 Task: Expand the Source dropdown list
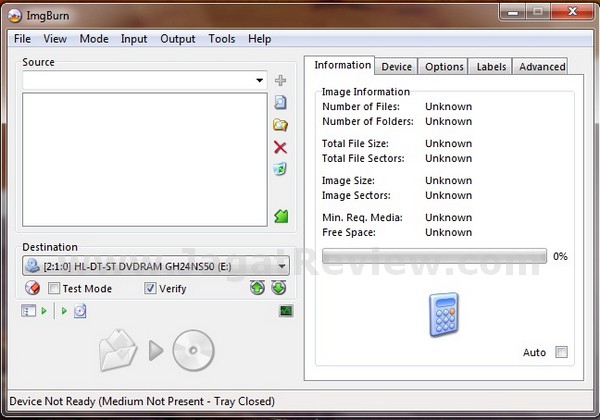coord(260,80)
